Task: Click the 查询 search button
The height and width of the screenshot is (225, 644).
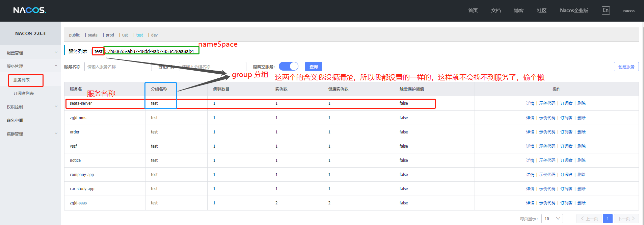Action: point(314,67)
